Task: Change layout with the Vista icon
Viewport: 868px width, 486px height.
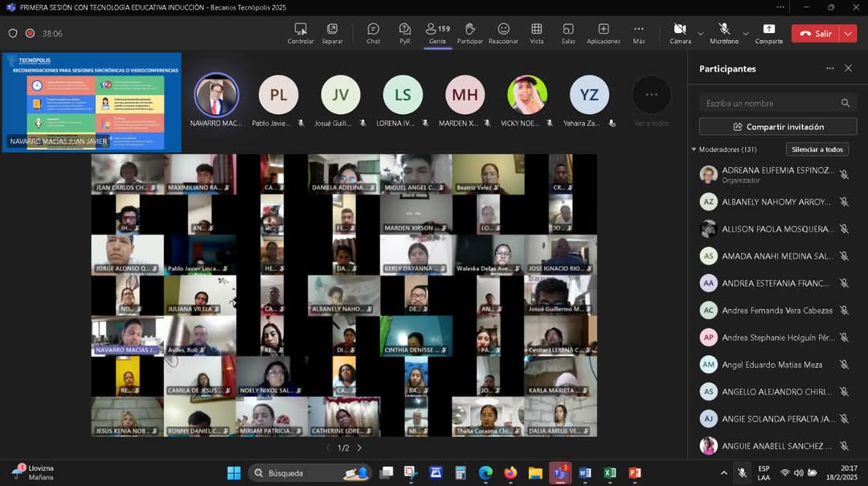Action: 536,33
